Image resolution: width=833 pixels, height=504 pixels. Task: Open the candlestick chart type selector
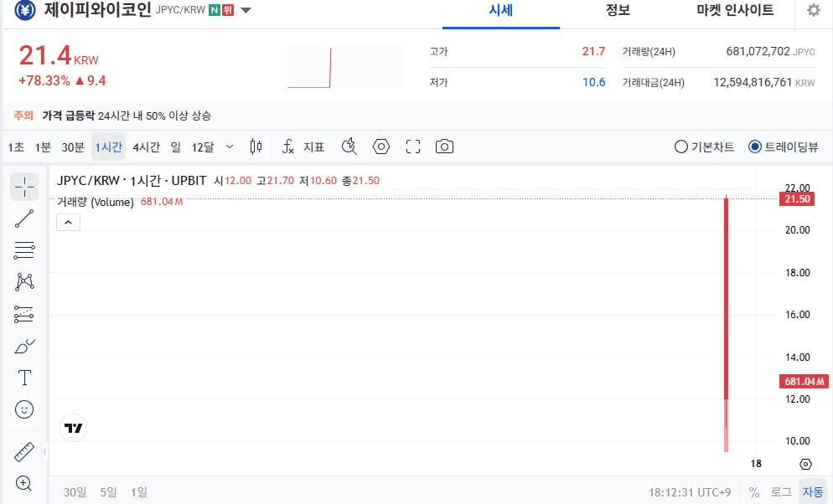point(256,147)
